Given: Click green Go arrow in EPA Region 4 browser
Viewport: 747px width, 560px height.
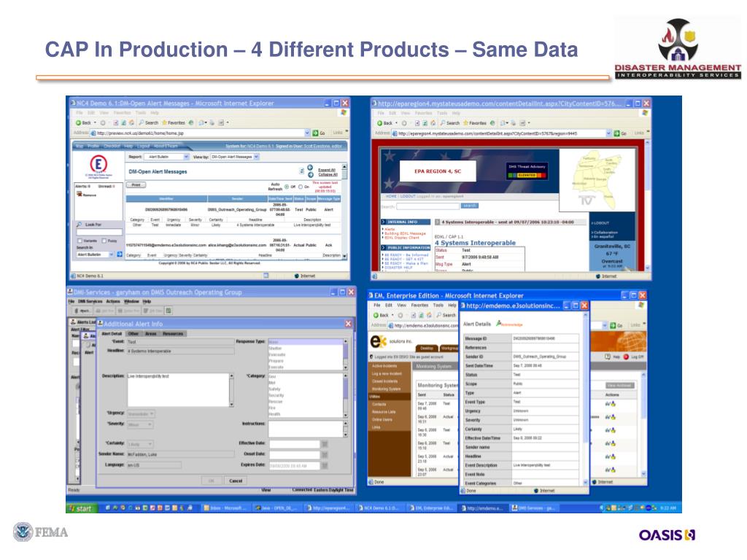Looking at the screenshot, I should [616, 134].
